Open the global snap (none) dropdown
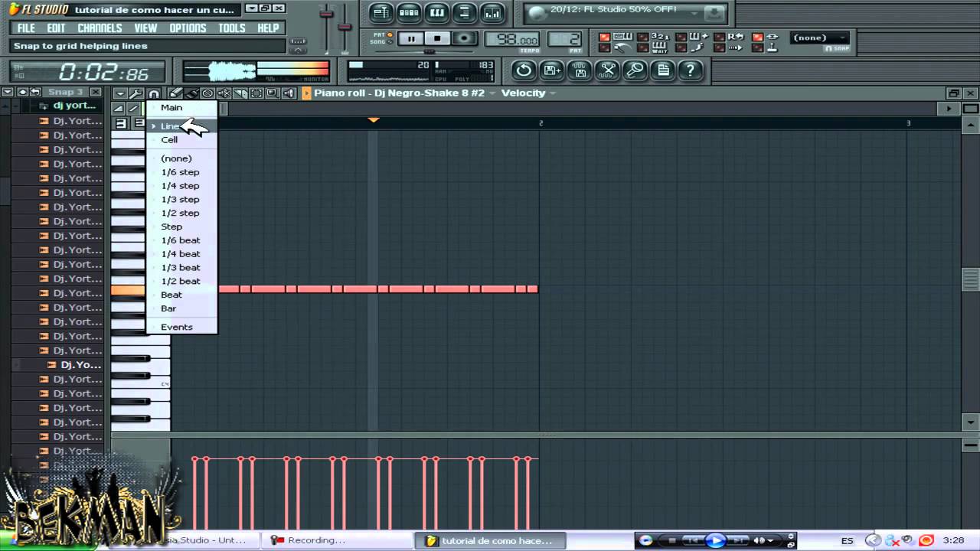 [820, 37]
